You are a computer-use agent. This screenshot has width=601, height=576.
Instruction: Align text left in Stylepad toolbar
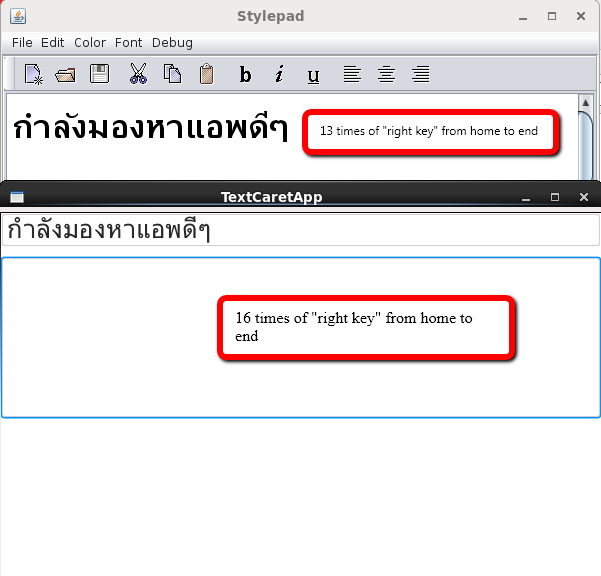click(x=352, y=74)
